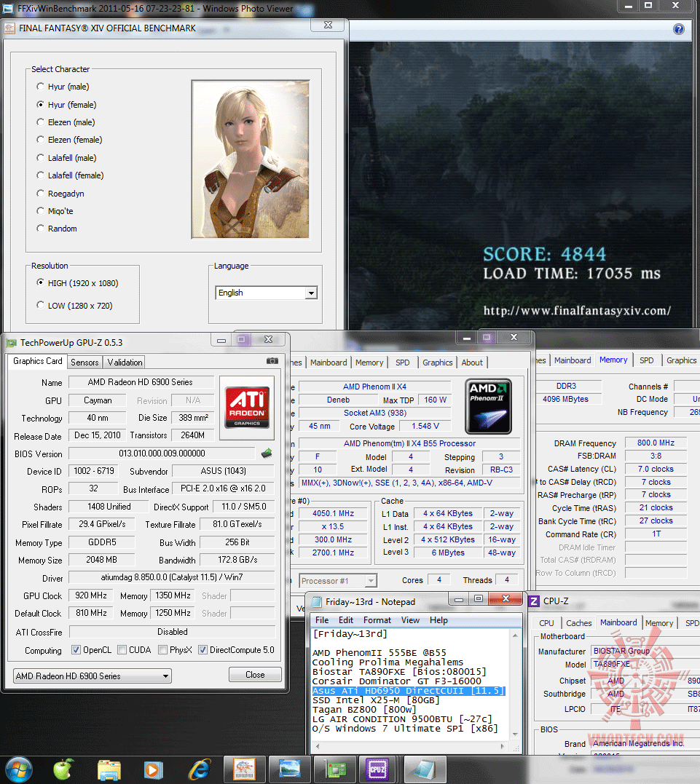Click the AMD Phenom II processor logo

point(488,406)
